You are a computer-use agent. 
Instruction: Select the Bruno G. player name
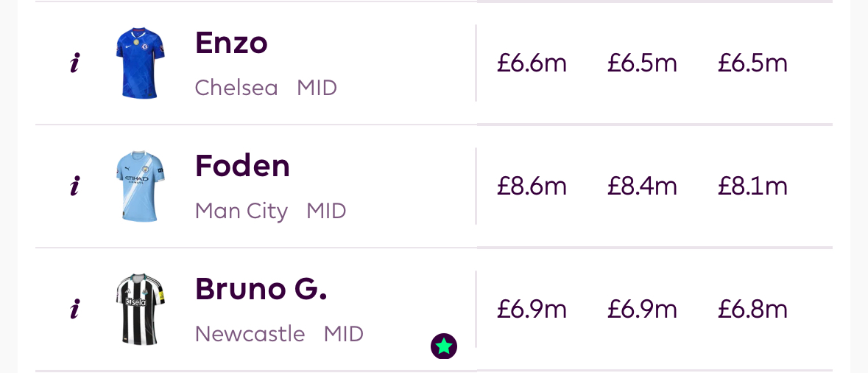261,290
